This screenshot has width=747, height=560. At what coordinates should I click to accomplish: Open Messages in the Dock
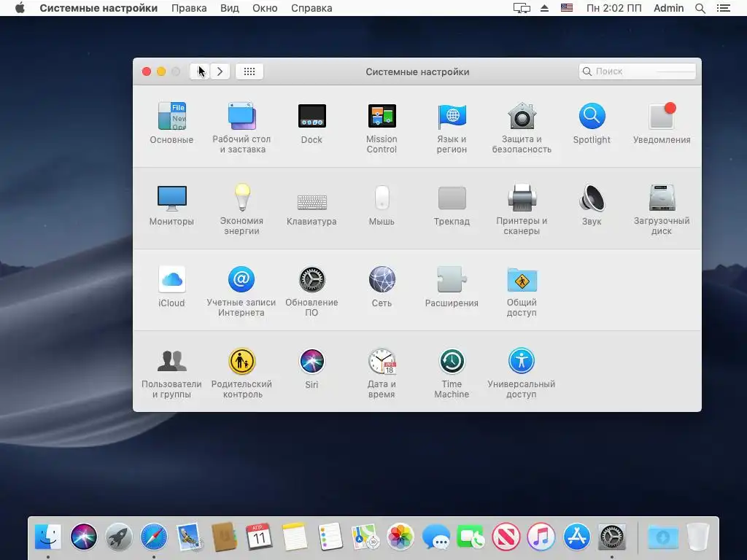point(436,537)
